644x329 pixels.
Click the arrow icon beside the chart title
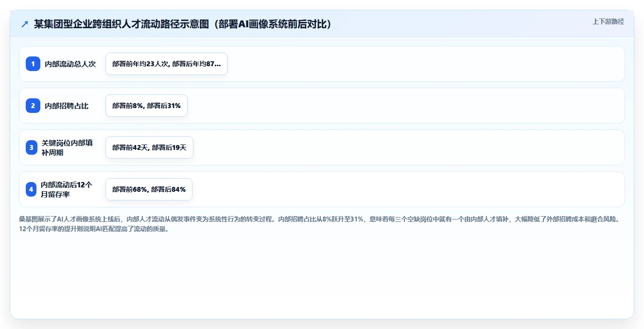click(25, 24)
